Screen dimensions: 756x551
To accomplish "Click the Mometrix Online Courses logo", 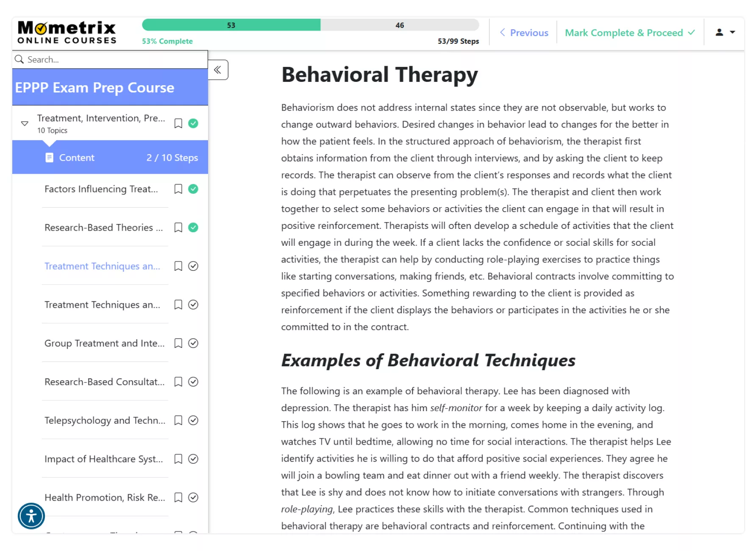I will pyautogui.click(x=67, y=33).
